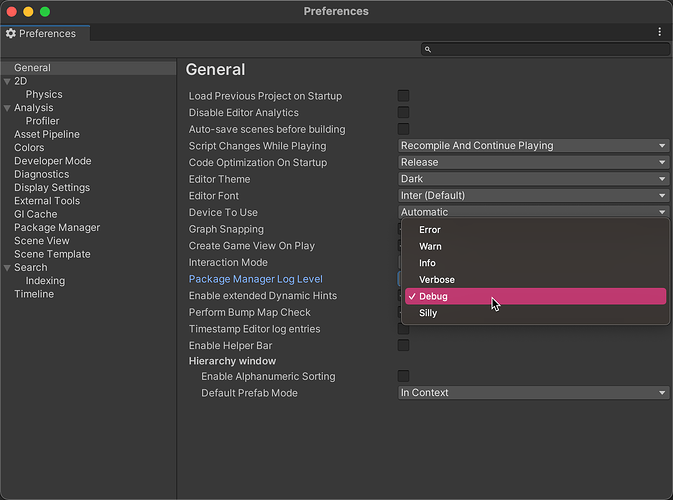The image size is (673, 500).
Task: Go to External Tools settings
Action: click(47, 201)
